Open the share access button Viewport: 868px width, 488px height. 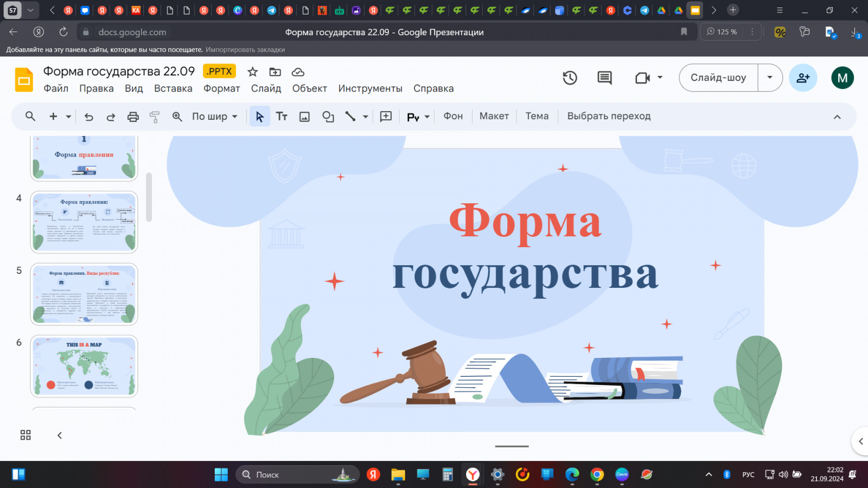click(803, 78)
